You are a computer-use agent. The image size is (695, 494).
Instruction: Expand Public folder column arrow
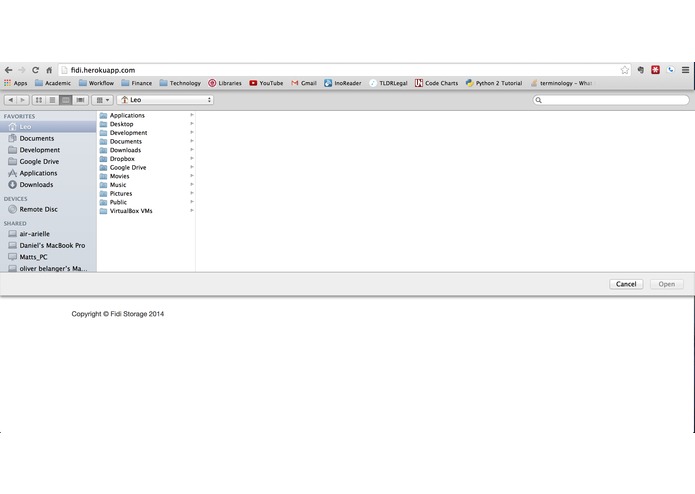[x=192, y=202]
